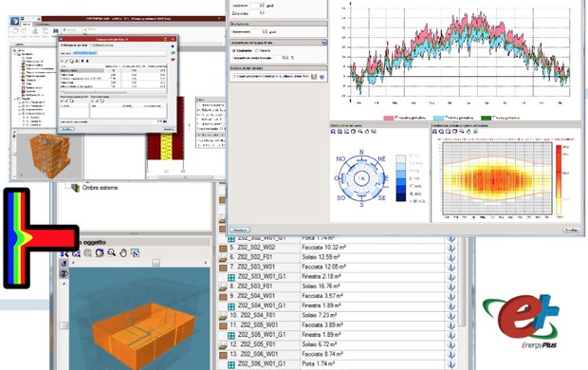This screenshot has width=588, height=370.
Task: Click the anchor icon in row Z02_S05_W01
Action: coord(451,325)
